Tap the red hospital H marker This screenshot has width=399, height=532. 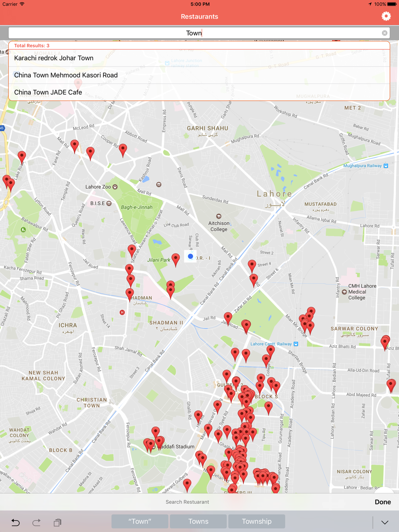122,312
